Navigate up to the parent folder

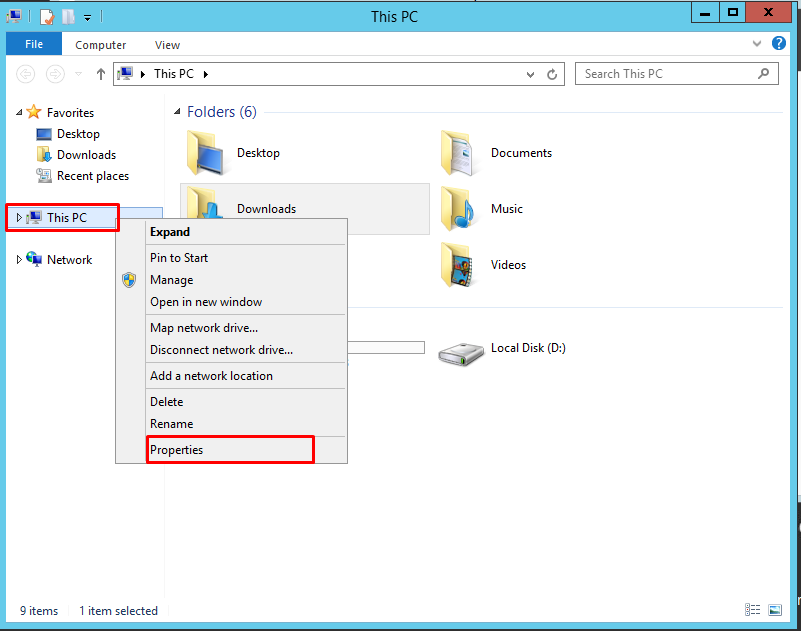click(x=100, y=73)
